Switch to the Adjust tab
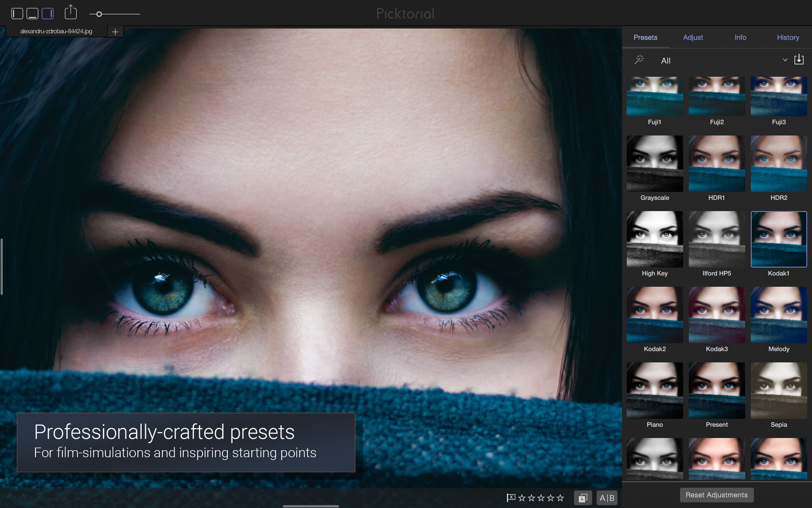The height and width of the screenshot is (508, 812). pyautogui.click(x=693, y=38)
